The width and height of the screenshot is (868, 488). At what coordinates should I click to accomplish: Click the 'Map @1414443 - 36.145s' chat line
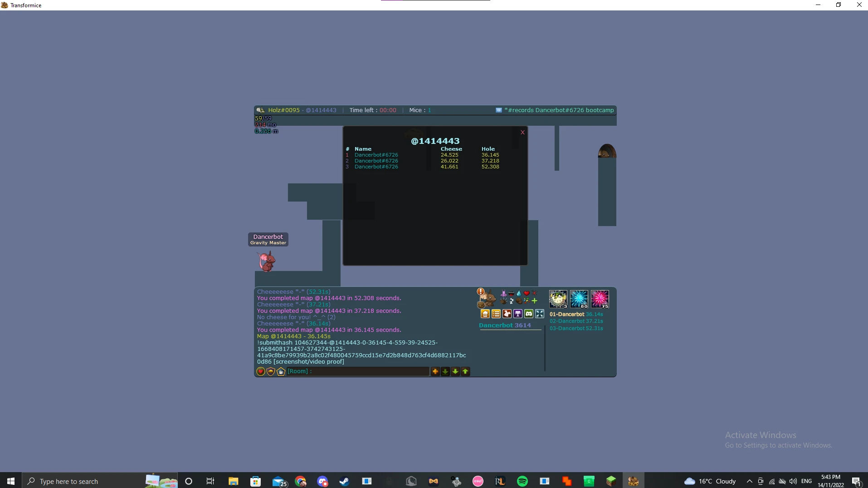pyautogui.click(x=294, y=336)
